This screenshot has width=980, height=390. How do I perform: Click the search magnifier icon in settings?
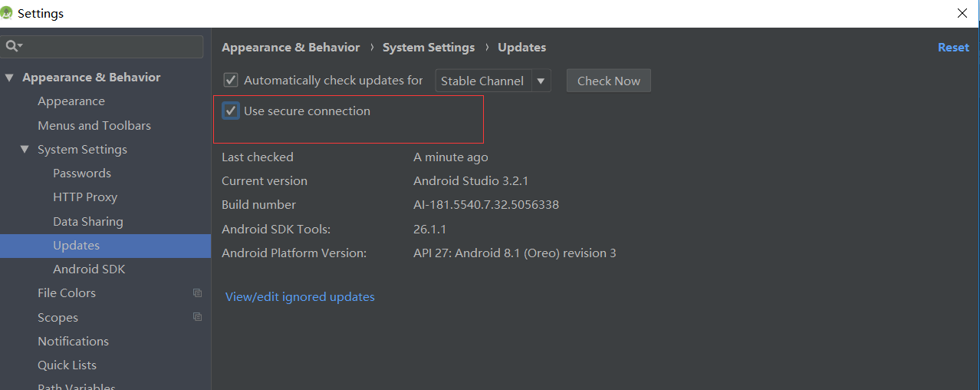point(13,47)
